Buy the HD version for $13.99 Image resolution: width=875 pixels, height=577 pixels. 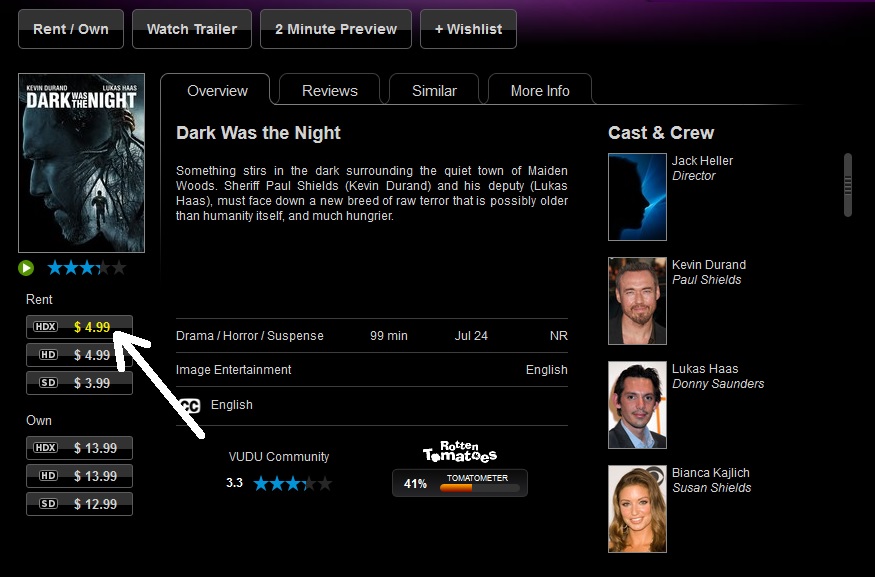pos(79,476)
